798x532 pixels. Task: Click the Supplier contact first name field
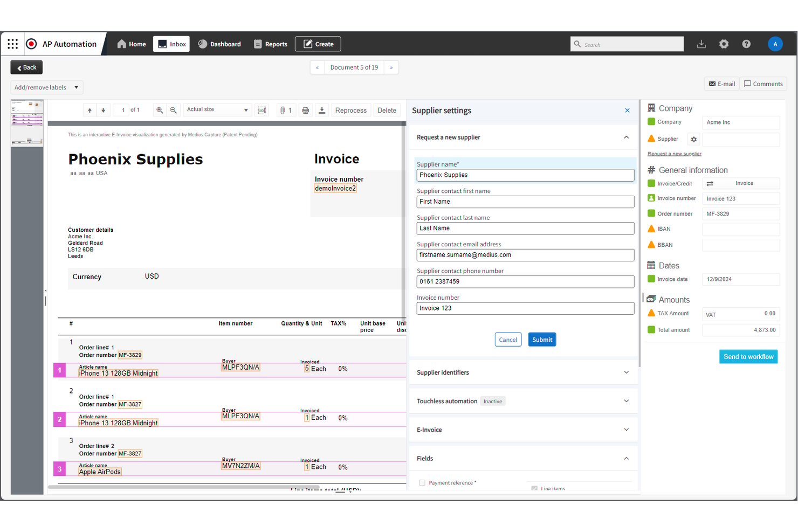[526, 202]
